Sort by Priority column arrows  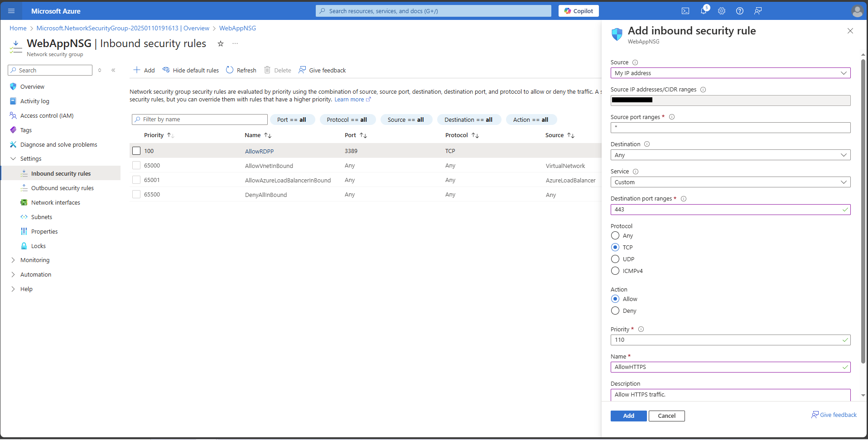pyautogui.click(x=171, y=135)
